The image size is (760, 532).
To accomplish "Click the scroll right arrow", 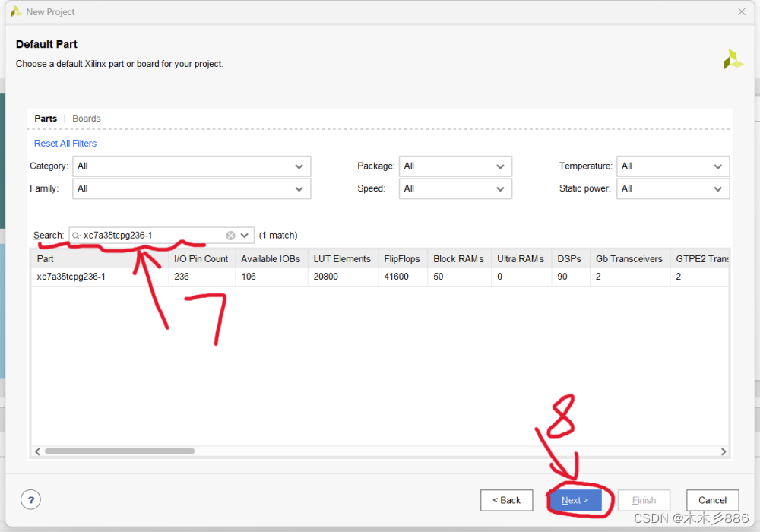I will click(x=724, y=451).
